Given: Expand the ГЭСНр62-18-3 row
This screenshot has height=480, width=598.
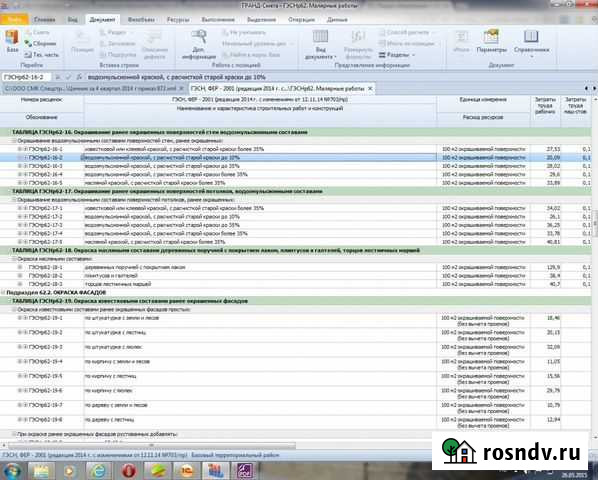Looking at the screenshot, I should [x=19, y=284].
